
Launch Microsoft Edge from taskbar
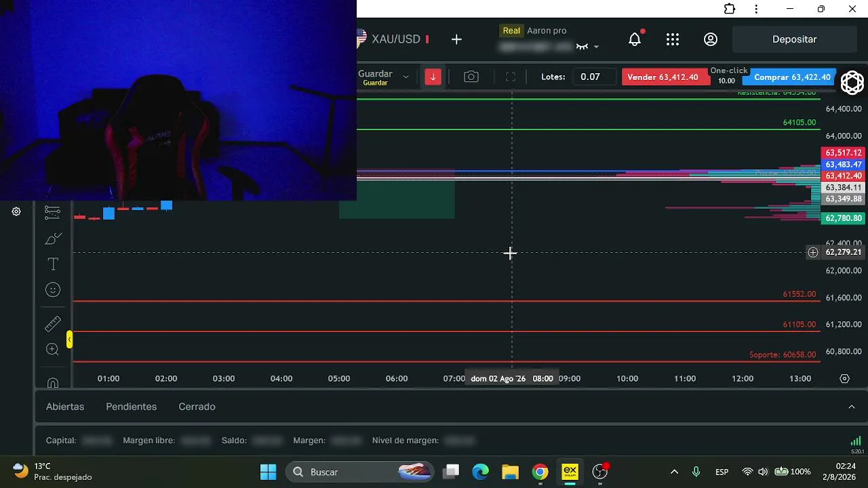coord(481,472)
